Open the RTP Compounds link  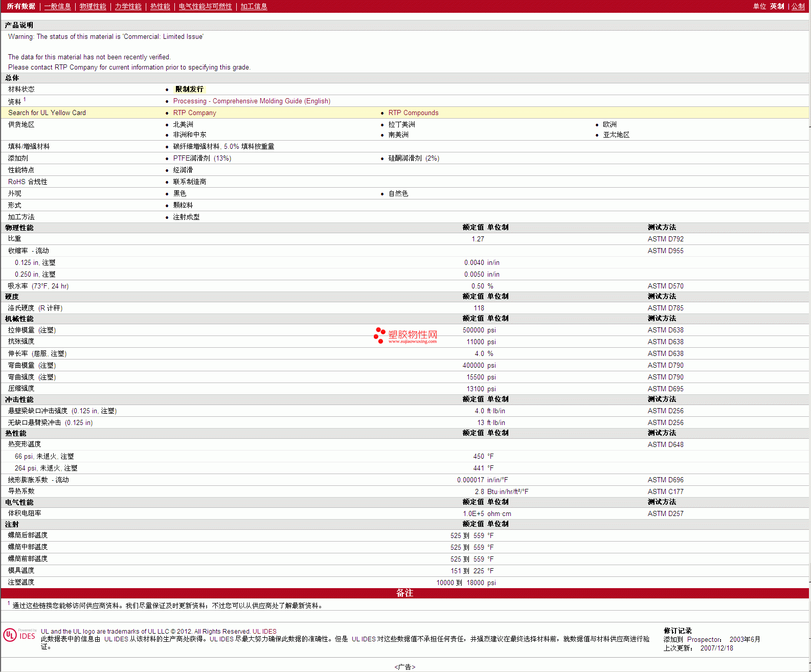[x=413, y=113]
